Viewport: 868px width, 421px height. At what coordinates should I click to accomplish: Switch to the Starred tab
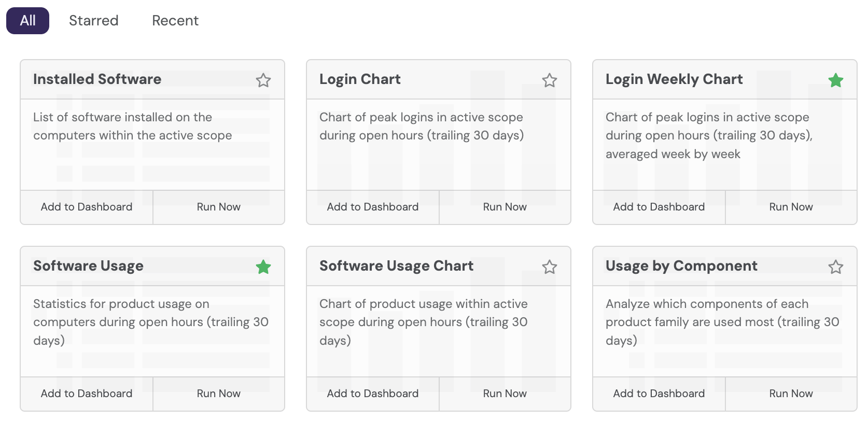coord(94,21)
